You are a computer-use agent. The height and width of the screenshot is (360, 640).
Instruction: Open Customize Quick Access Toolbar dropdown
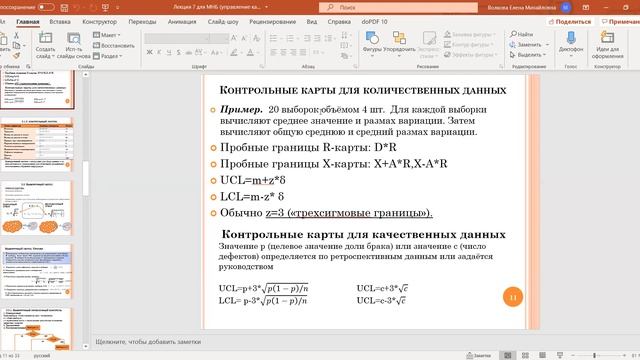pos(118,7)
